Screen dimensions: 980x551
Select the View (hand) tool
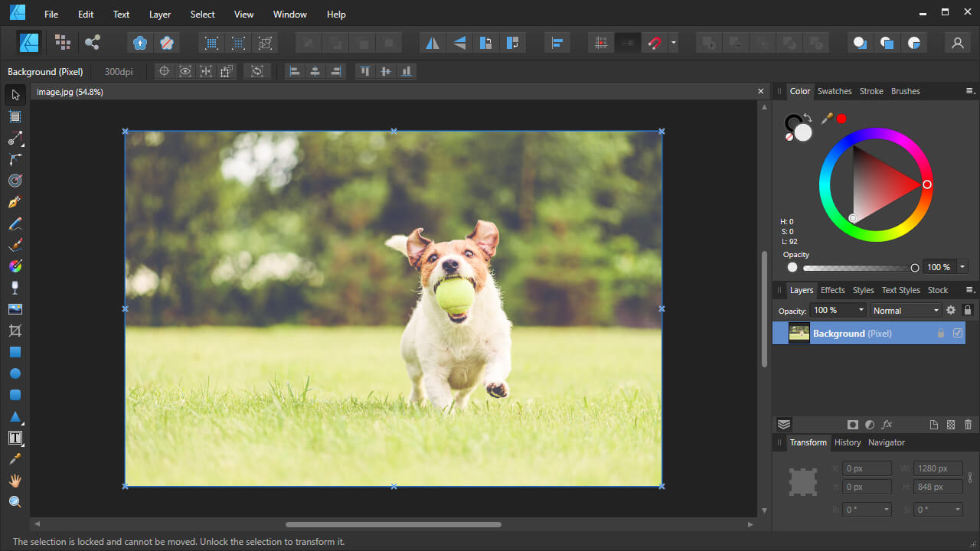15,481
